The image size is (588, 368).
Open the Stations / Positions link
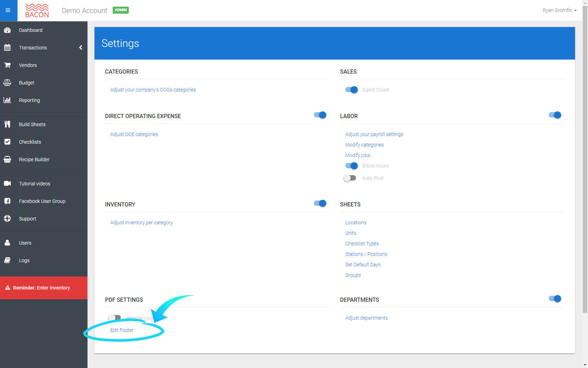(x=366, y=254)
